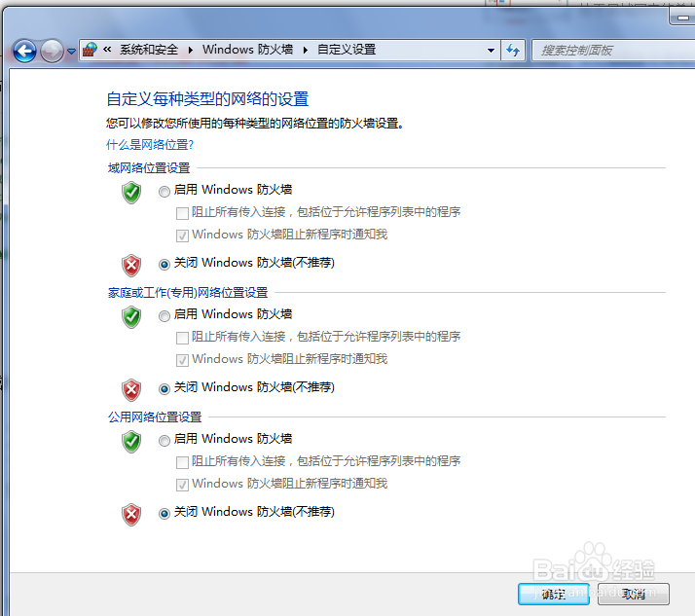Toggle notify checkbox under home/work network
The image size is (695, 616).
tap(182, 360)
